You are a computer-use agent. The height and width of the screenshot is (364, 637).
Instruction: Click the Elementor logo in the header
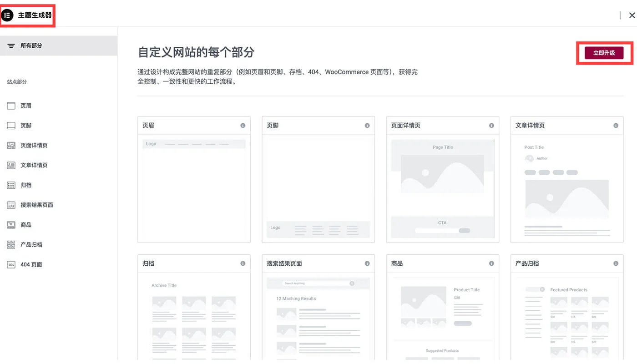pos(7,15)
